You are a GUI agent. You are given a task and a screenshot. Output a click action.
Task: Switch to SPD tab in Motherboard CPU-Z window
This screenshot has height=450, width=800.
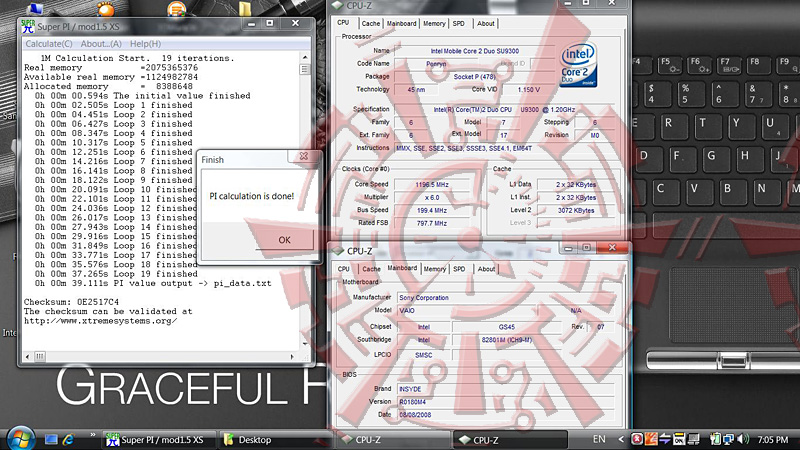click(x=459, y=269)
